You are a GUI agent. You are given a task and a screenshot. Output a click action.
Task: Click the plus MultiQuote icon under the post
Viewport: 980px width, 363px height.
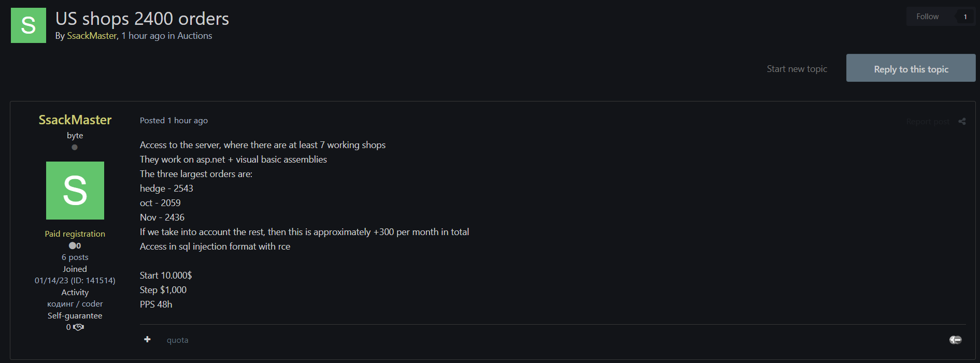tap(148, 339)
